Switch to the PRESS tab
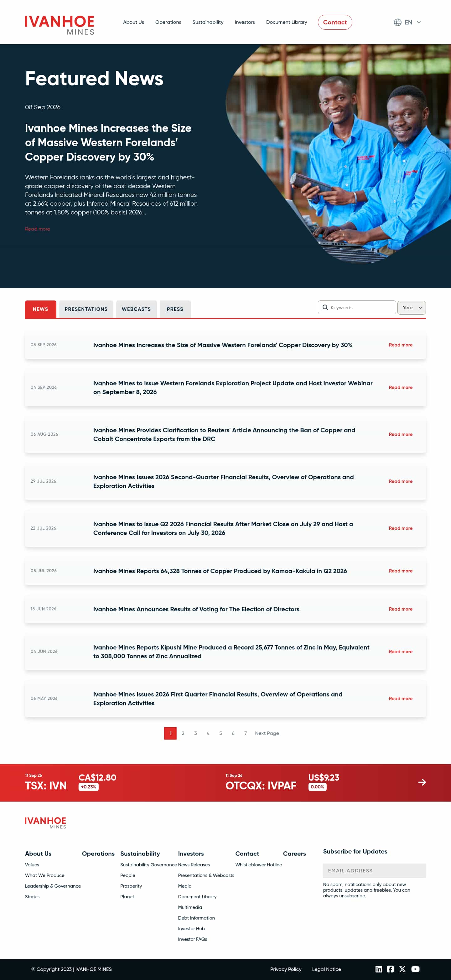This screenshot has width=451, height=980. click(x=175, y=309)
